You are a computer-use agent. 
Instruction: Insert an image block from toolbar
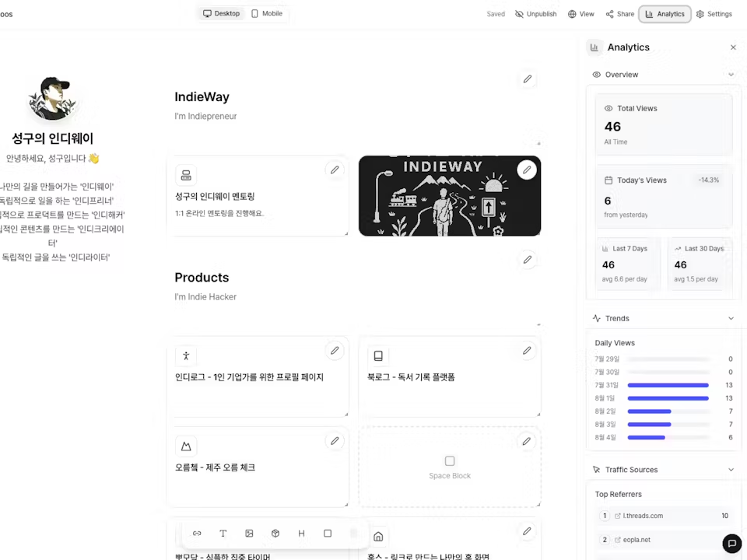coord(249,534)
